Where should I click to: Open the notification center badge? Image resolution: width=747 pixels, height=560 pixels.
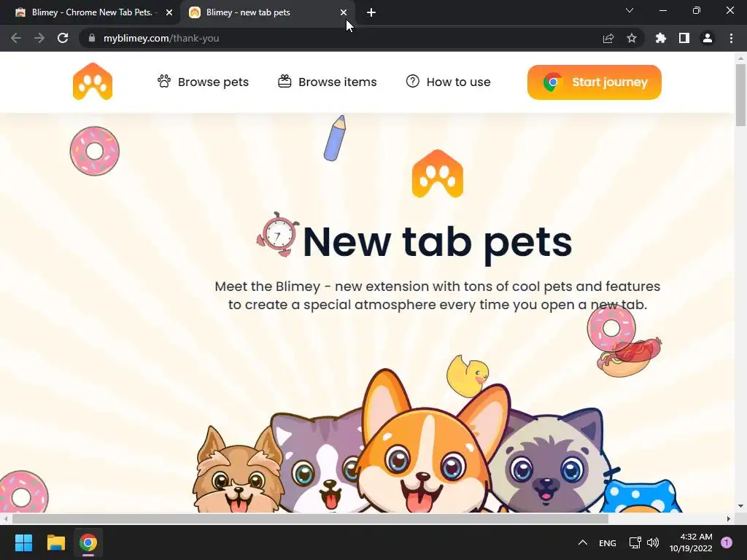(727, 542)
